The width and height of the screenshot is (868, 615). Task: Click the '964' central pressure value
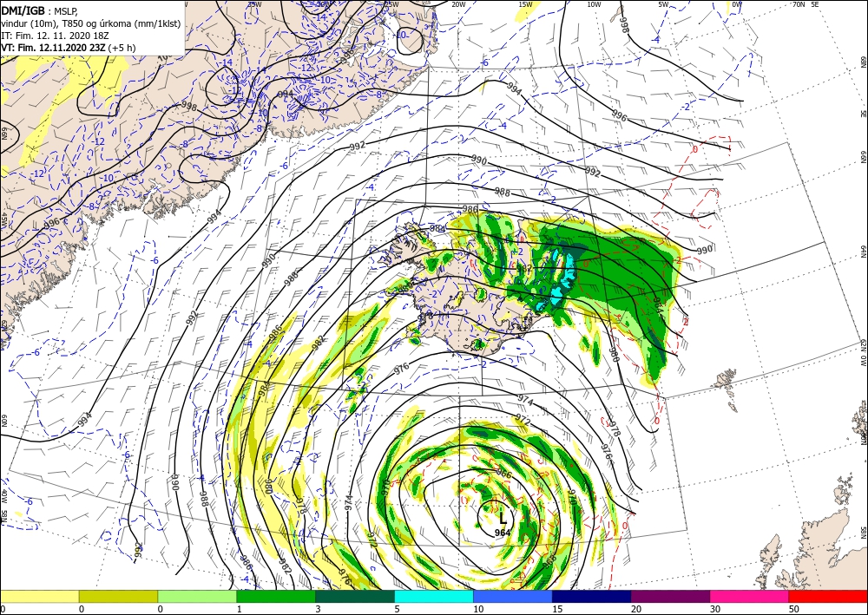[x=503, y=533]
